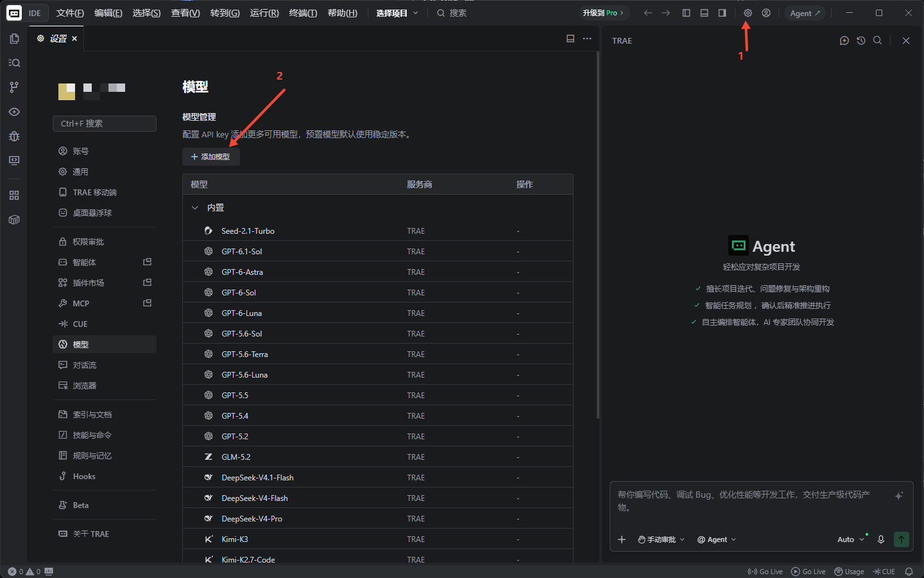Open the user account icon in title bar
This screenshot has height=578, width=924.
[x=766, y=13]
